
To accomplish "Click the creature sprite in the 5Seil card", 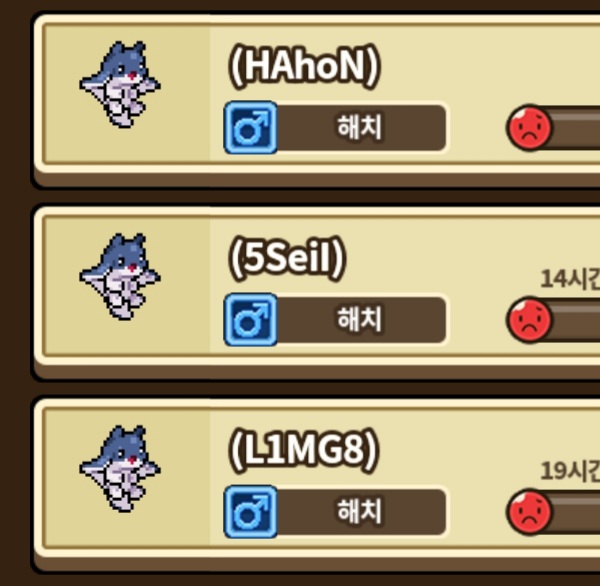I will pyautogui.click(x=120, y=277).
